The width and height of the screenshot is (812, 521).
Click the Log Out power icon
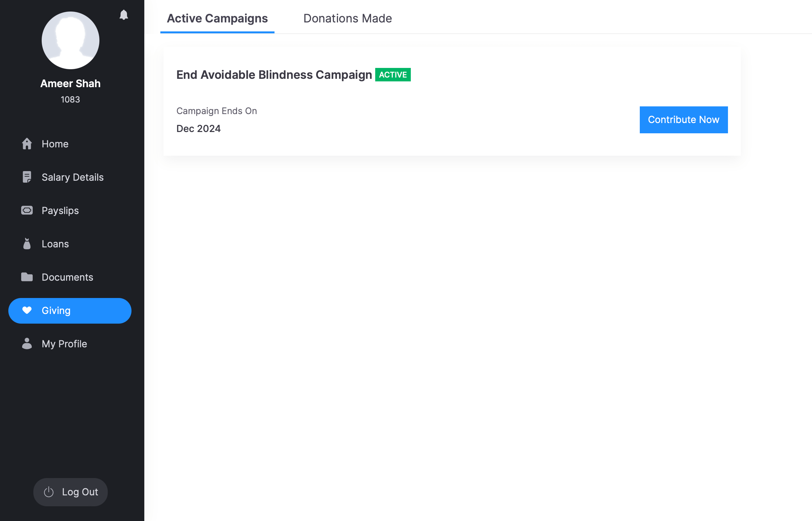(49, 492)
